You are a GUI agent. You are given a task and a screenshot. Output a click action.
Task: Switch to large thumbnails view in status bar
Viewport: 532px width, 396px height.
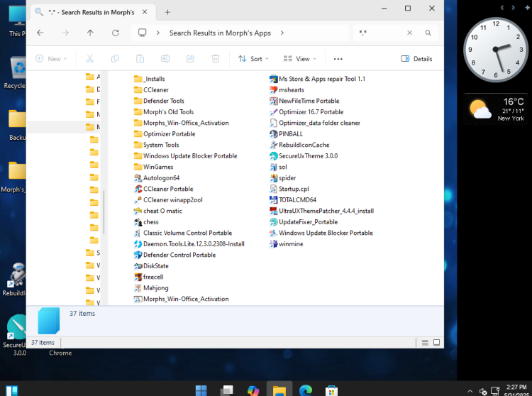pos(437,342)
